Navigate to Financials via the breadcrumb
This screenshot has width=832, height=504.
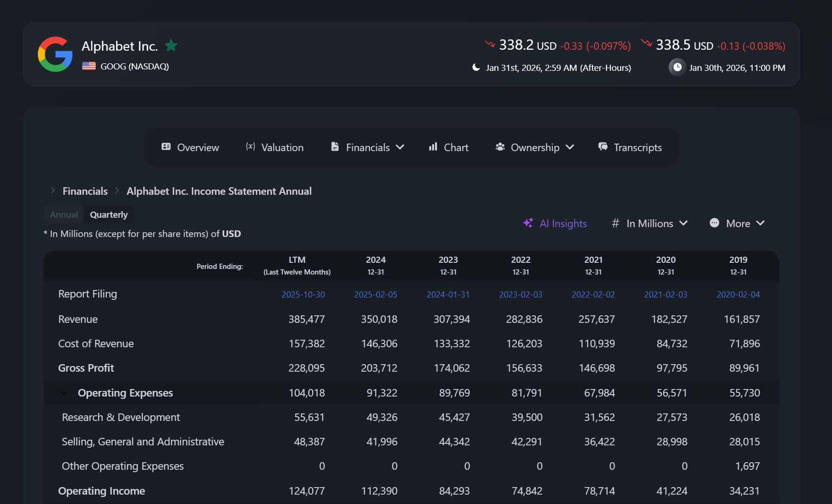(x=85, y=191)
